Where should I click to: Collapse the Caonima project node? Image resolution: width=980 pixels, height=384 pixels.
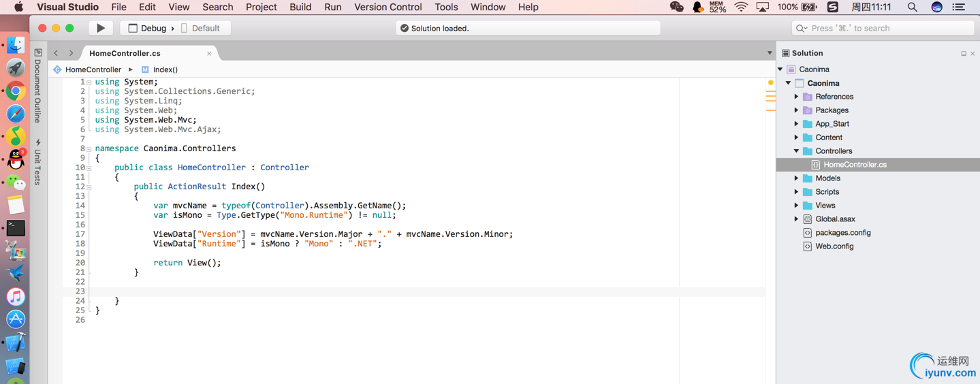coord(789,83)
